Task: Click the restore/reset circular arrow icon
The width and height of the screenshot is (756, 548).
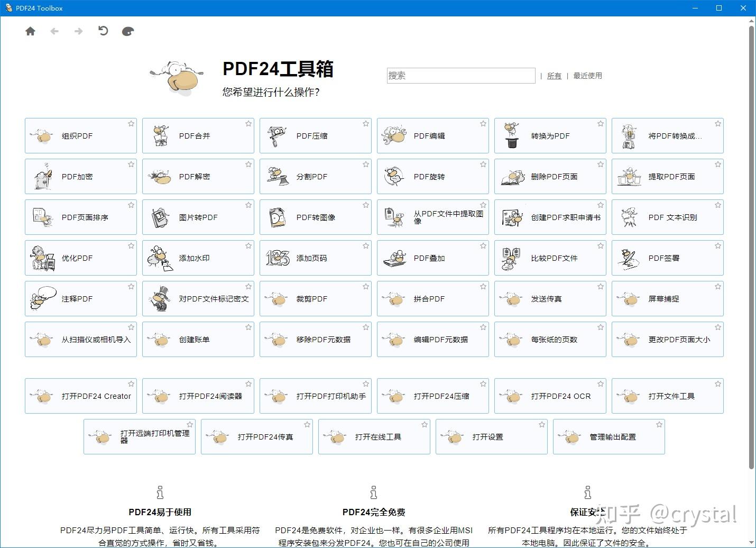Action: coord(103,31)
